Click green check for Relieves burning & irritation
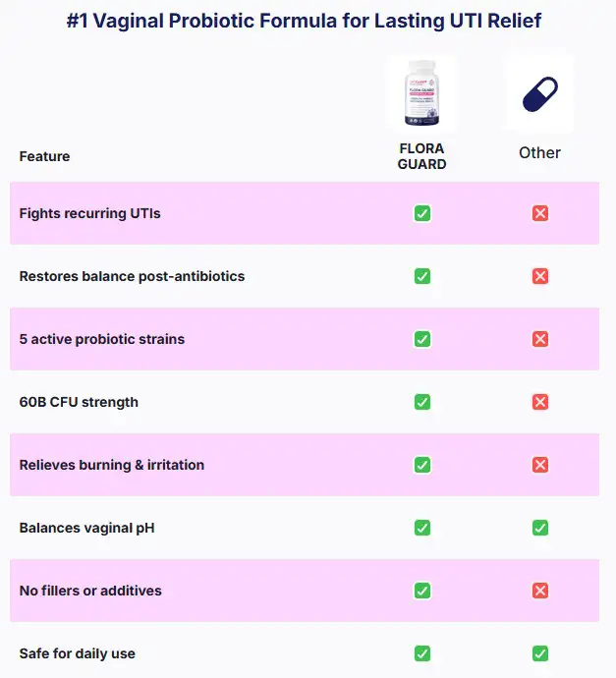 [x=422, y=465]
